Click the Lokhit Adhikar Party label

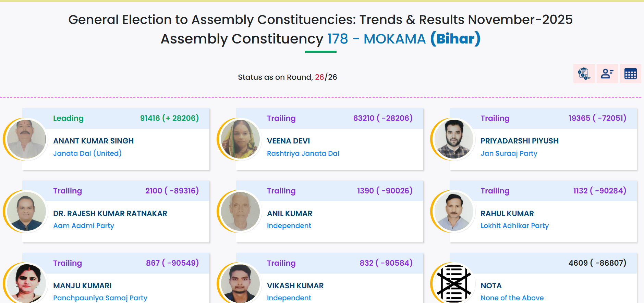[514, 226]
